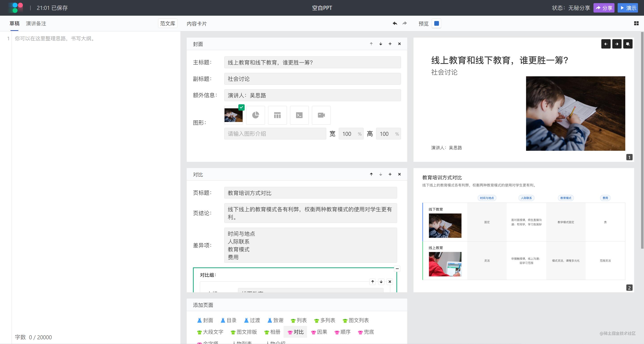Viewport: 644px width, 344px height.
Task: Go to next slide in preview
Action: (616, 44)
